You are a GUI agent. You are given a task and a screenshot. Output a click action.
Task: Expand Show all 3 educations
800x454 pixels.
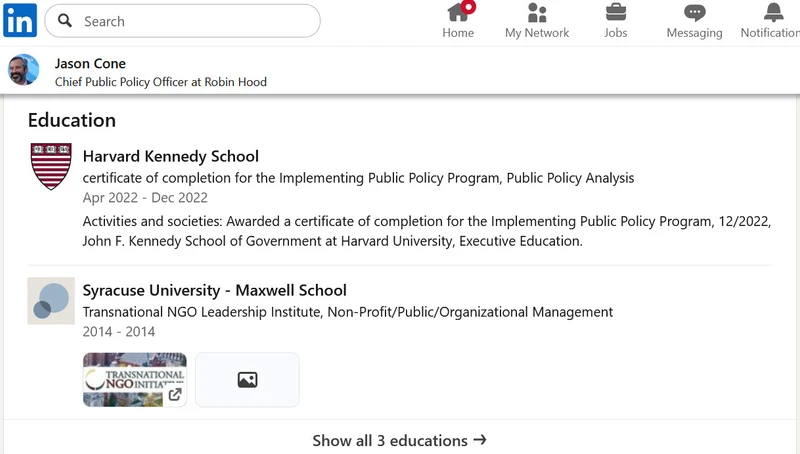[399, 440]
